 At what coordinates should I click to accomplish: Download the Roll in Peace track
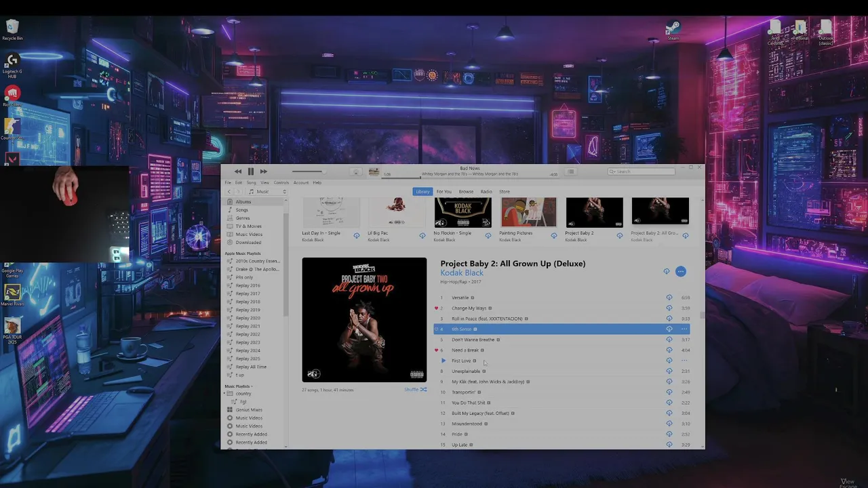[x=669, y=319]
